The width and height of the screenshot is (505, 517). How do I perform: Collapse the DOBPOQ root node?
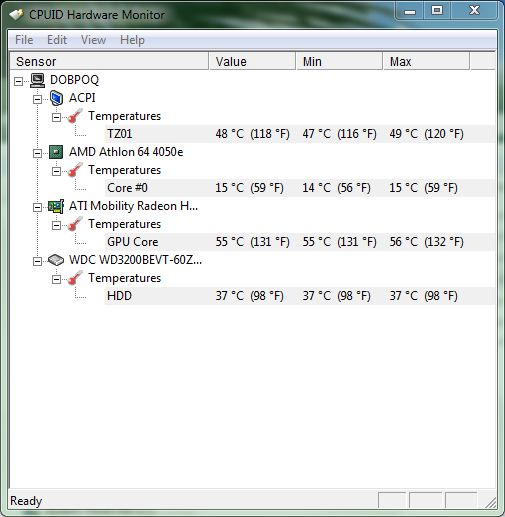[19, 81]
